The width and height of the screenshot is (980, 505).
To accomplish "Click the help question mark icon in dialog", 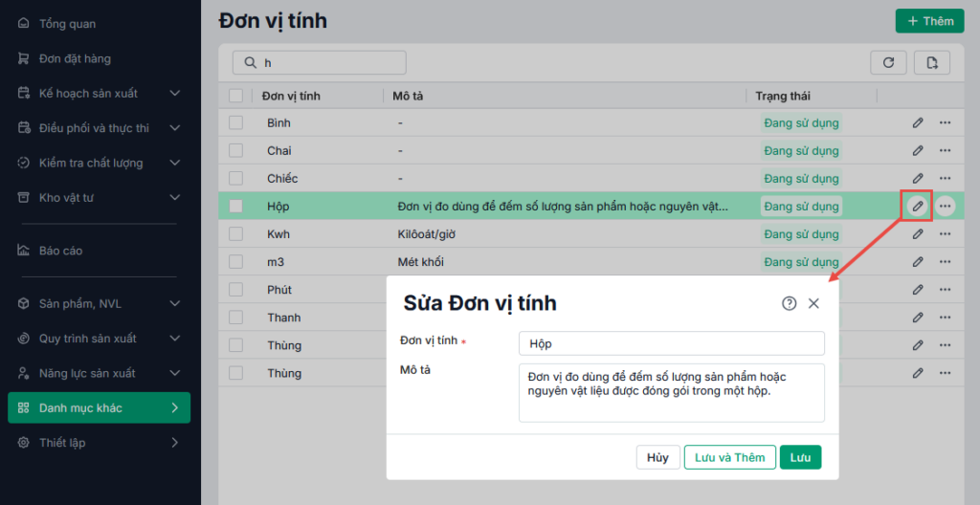I will pos(789,303).
